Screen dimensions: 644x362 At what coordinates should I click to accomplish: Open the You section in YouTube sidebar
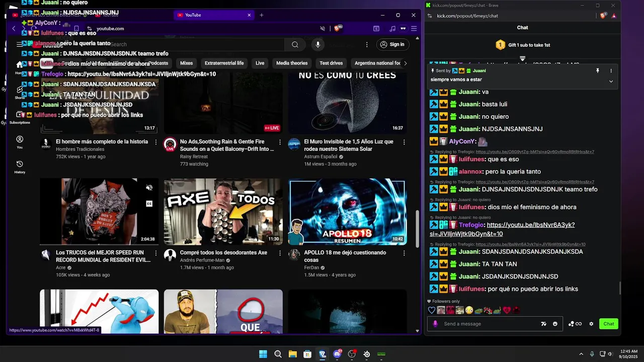click(x=20, y=142)
